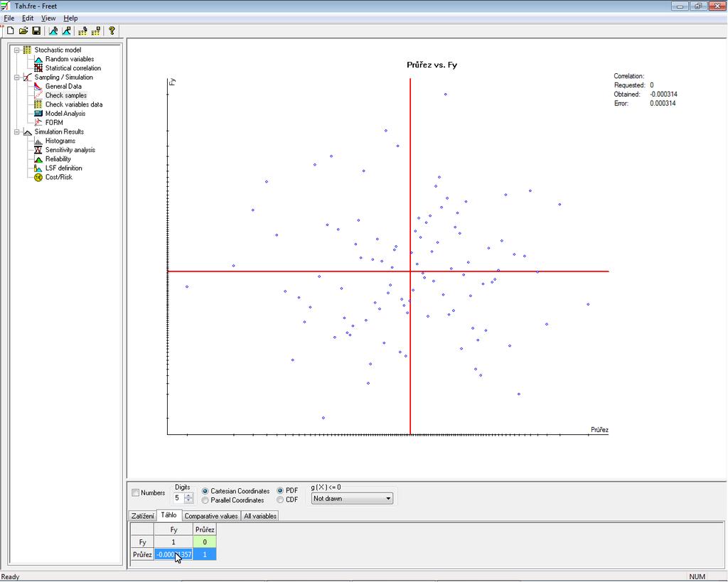The image size is (728, 582).
Task: Click the Obtained correlation value -0.000314
Action: tap(663, 95)
